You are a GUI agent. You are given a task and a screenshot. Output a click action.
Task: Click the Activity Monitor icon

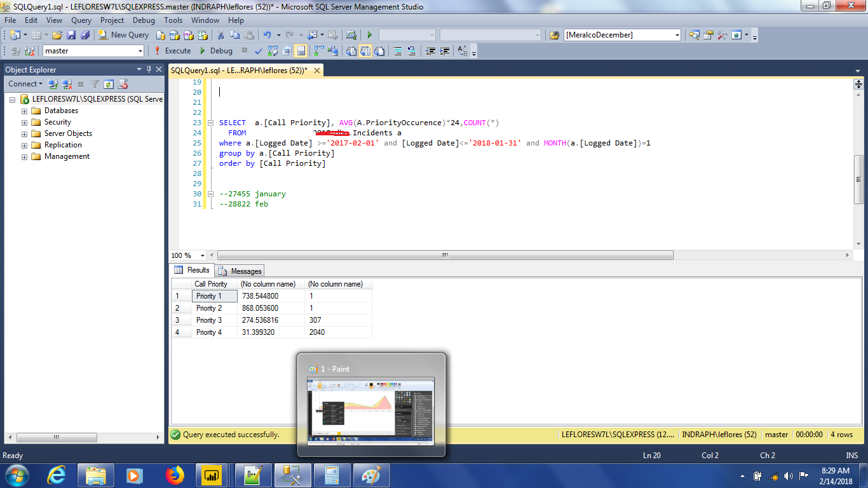coord(351,35)
